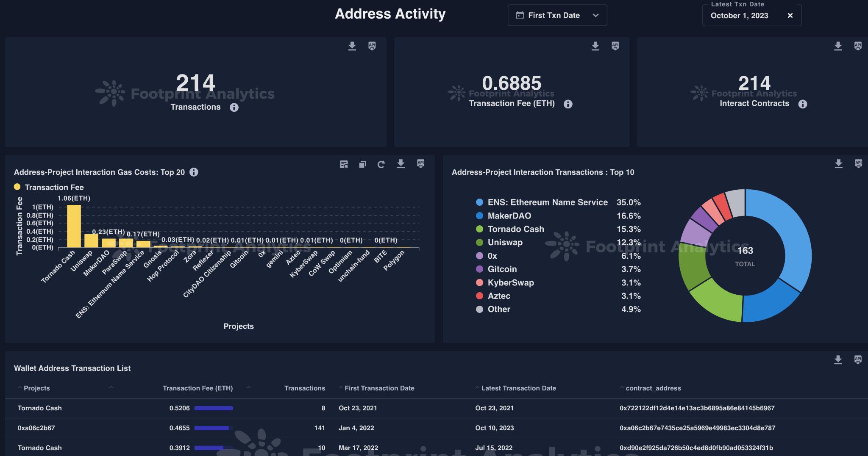Sort table by Projects column
This screenshot has height=456, width=868.
(x=36, y=388)
